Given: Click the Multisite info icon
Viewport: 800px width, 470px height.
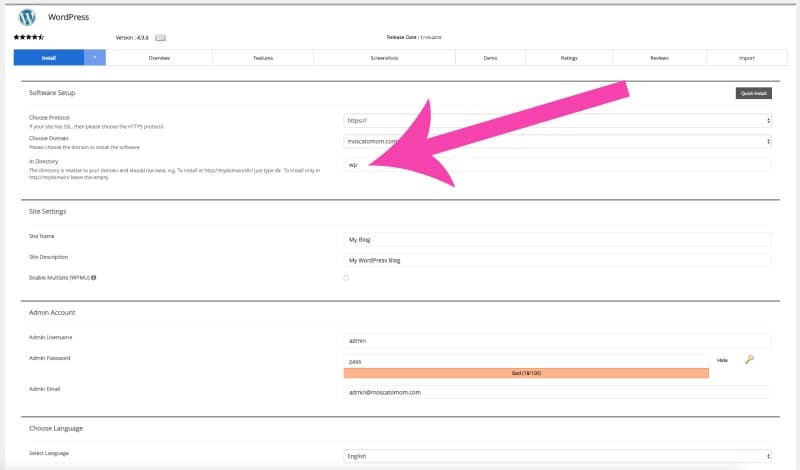Looking at the screenshot, I should click(94, 278).
